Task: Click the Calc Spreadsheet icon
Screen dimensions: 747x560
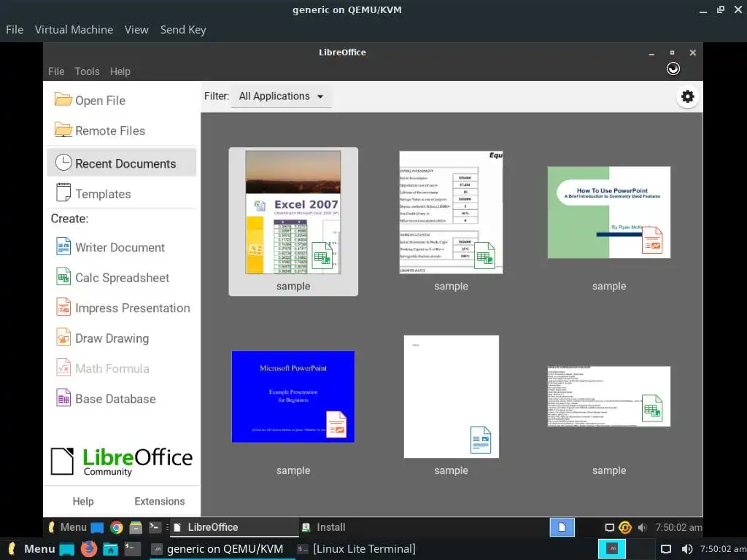Action: (63, 276)
